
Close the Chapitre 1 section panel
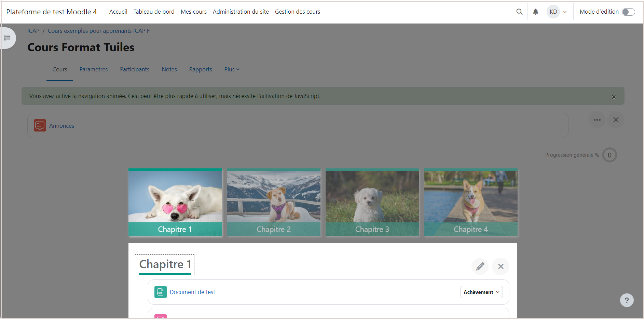click(501, 266)
